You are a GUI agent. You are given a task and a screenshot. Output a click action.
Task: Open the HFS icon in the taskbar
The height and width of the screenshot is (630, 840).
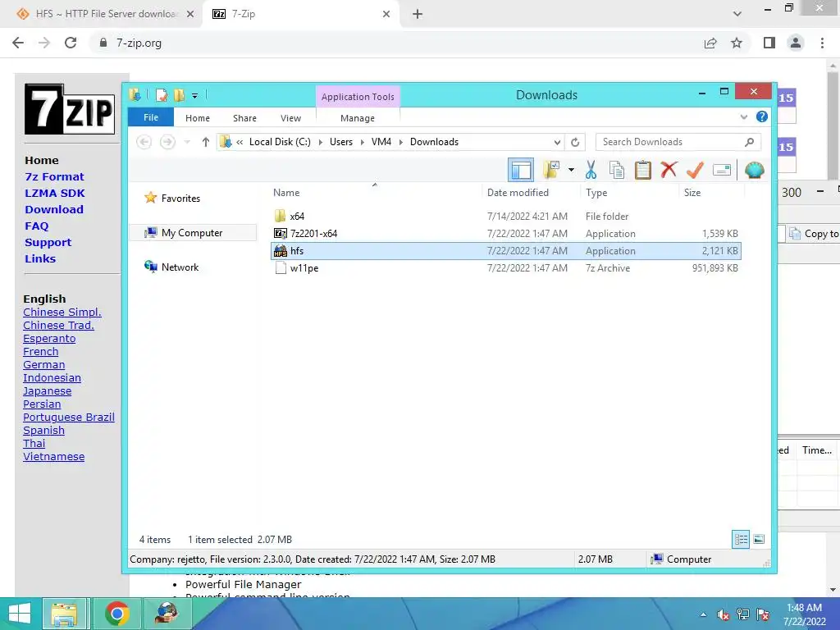166,614
